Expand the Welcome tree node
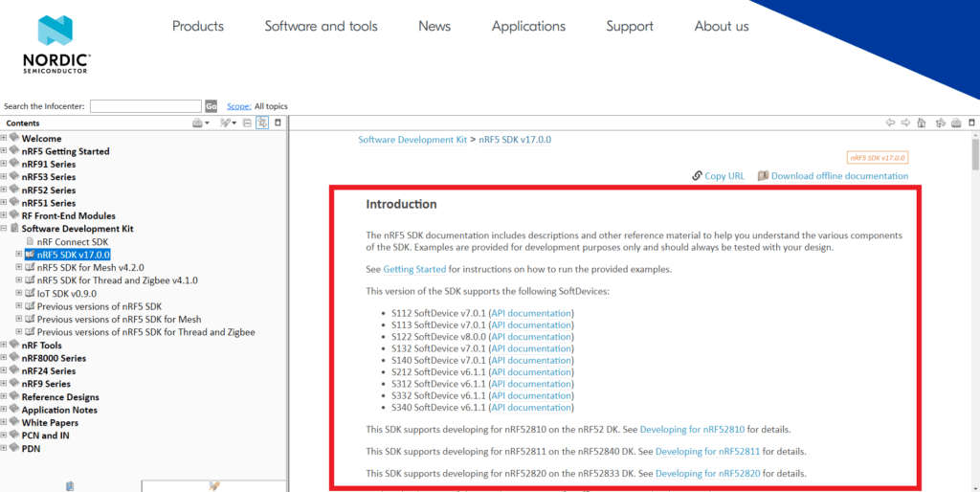Viewport: 980px width, 492px height. pos(4,138)
